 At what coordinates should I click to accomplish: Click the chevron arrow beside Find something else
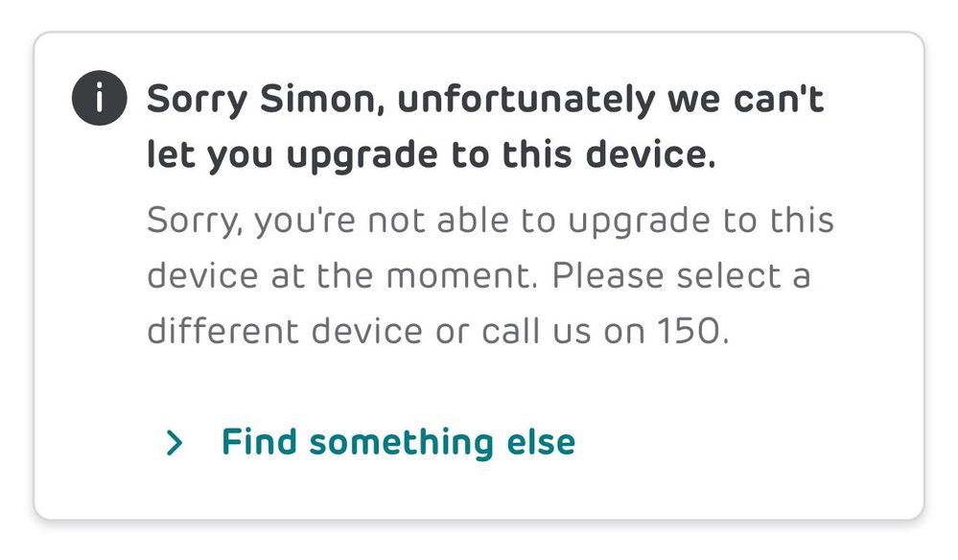pos(174,442)
